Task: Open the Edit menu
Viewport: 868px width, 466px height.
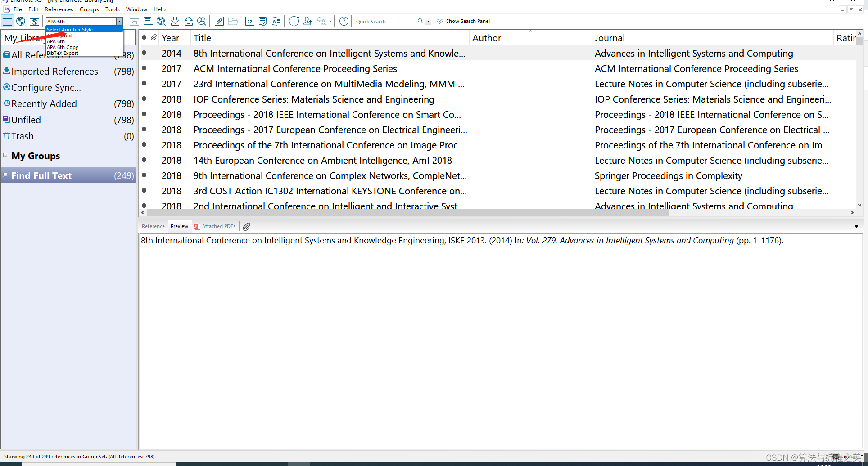Action: (33, 9)
